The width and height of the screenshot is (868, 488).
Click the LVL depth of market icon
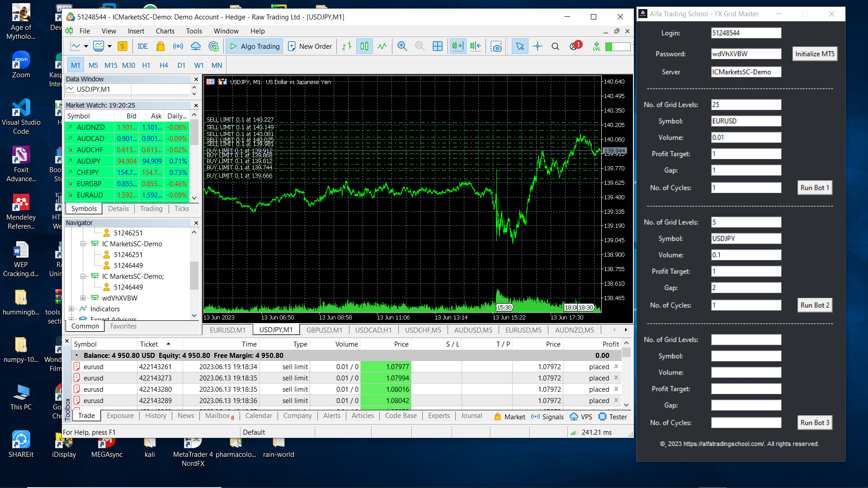597,46
